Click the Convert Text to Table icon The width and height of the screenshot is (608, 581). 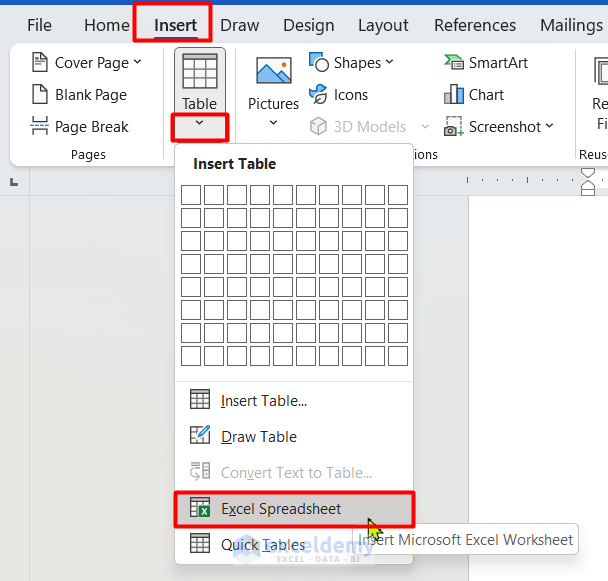200,471
